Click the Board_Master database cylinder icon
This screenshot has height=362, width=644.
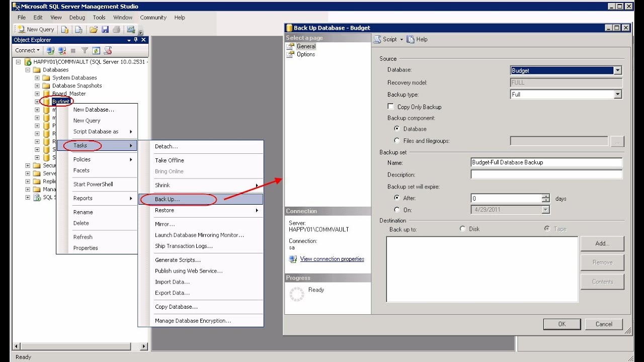tap(46, 94)
